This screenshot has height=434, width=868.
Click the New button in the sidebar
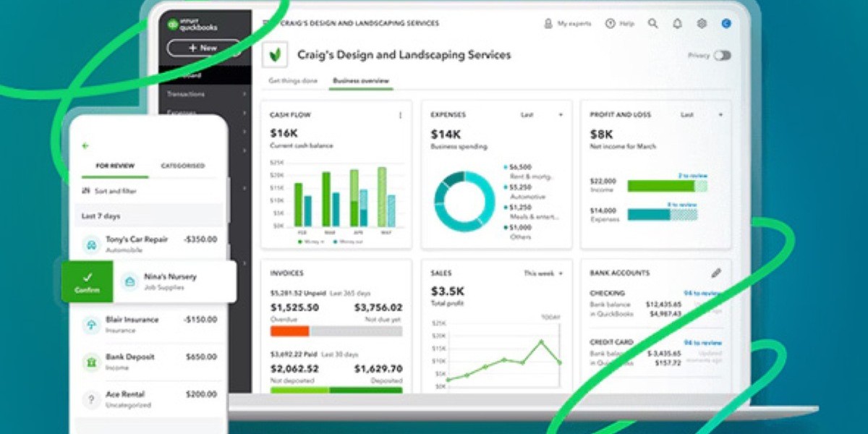(x=203, y=48)
